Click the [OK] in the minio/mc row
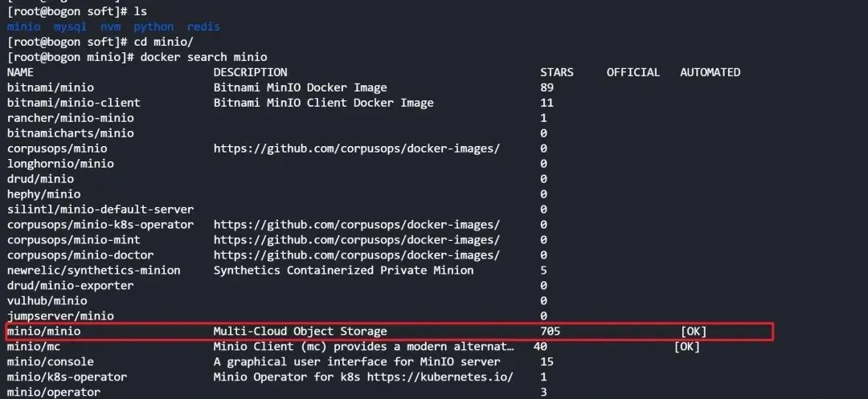868x399 pixels. click(687, 347)
